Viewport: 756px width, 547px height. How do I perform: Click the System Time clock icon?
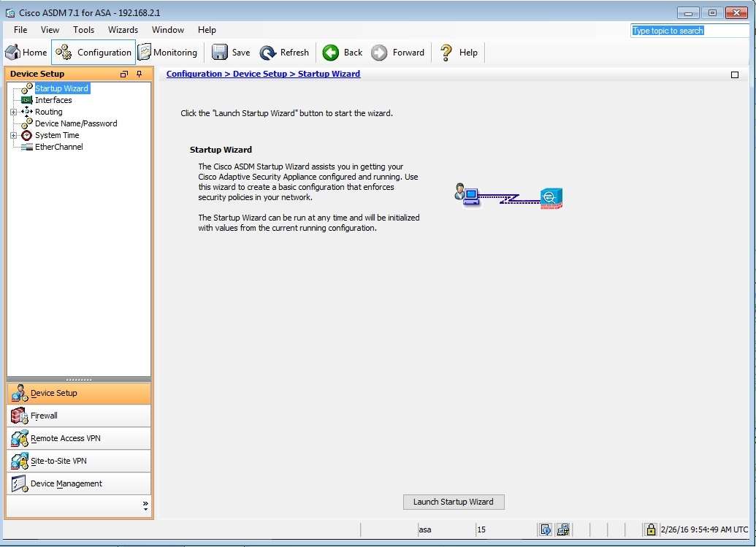pyautogui.click(x=27, y=135)
